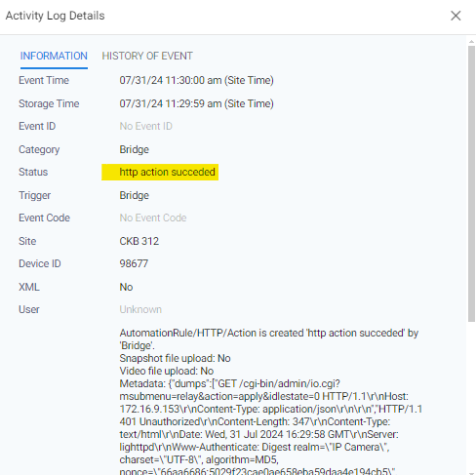Viewport: 476px width, 475px height.
Task: Switch to the INFORMATION tab
Action: point(54,56)
